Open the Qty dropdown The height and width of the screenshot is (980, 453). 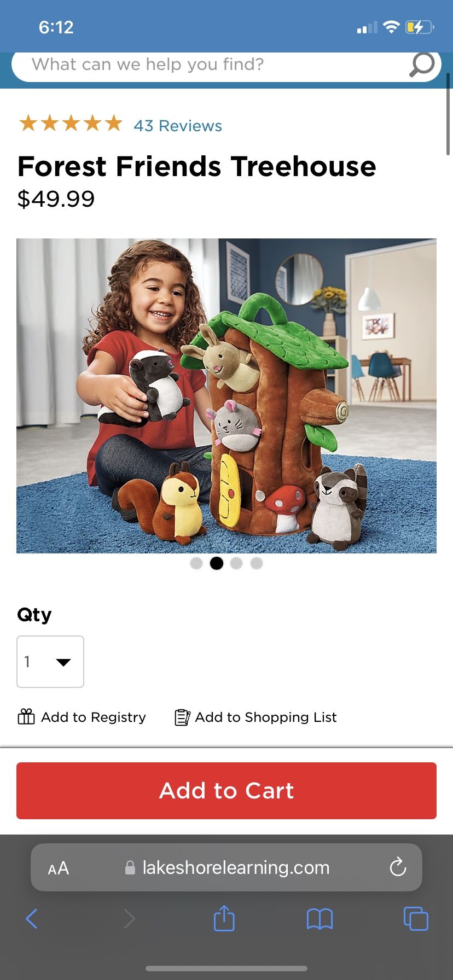(50, 662)
